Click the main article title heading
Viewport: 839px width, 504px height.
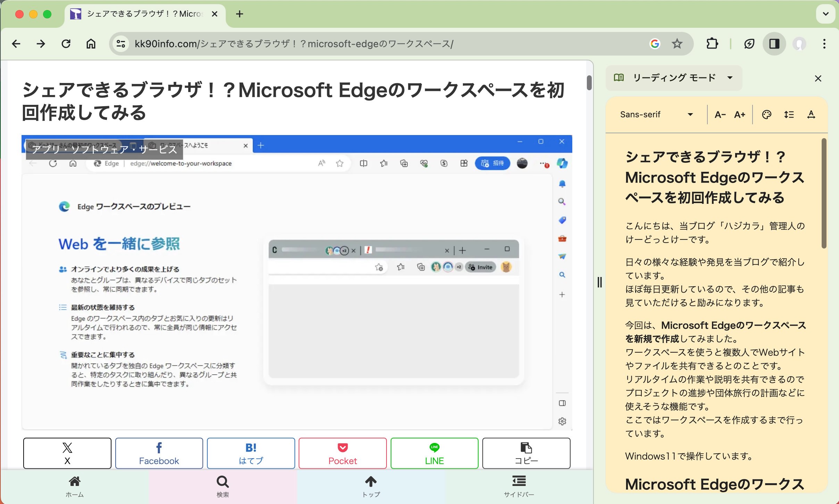(x=293, y=101)
